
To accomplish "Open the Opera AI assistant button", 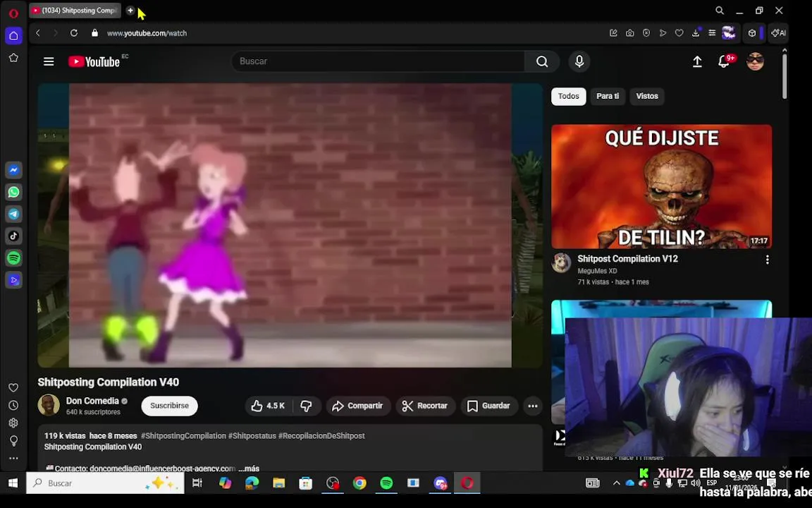I will coord(778,32).
